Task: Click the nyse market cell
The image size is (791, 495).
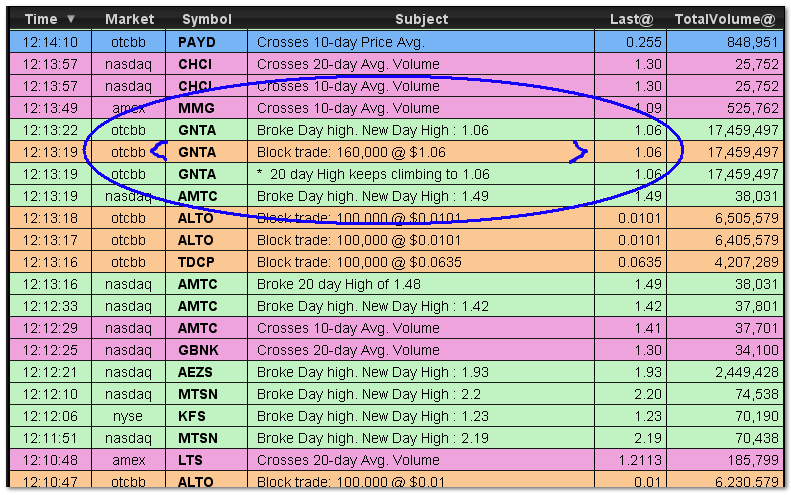Action: click(128, 416)
